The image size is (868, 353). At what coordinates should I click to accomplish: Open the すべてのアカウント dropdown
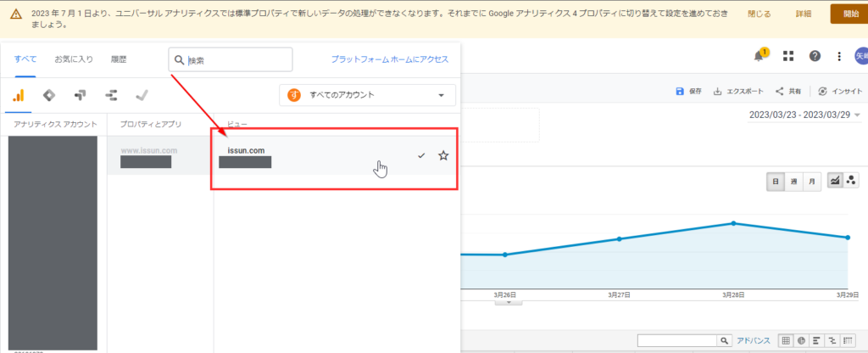(368, 95)
